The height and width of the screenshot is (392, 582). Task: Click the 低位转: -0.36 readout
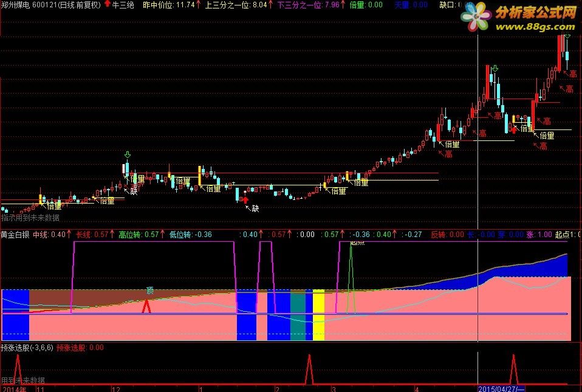coord(190,235)
